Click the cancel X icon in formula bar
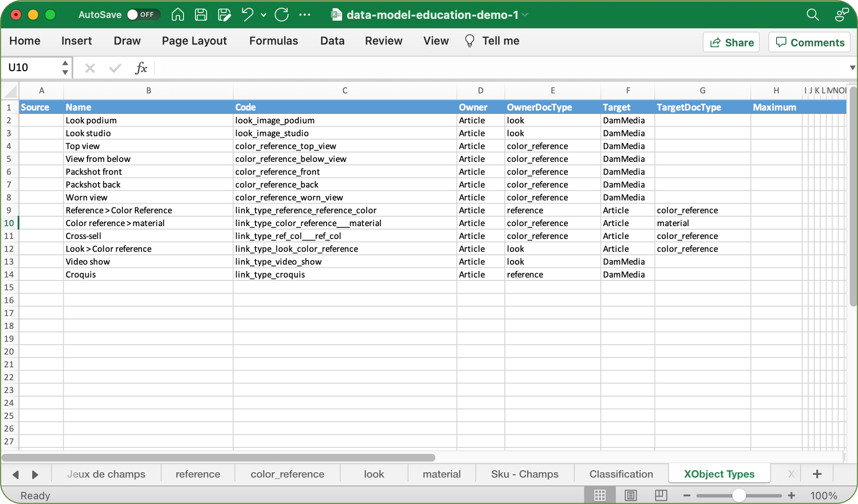The width and height of the screenshot is (858, 504). click(x=90, y=68)
